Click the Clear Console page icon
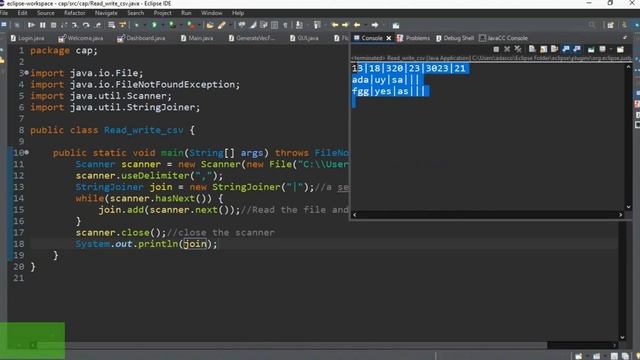 point(532,49)
